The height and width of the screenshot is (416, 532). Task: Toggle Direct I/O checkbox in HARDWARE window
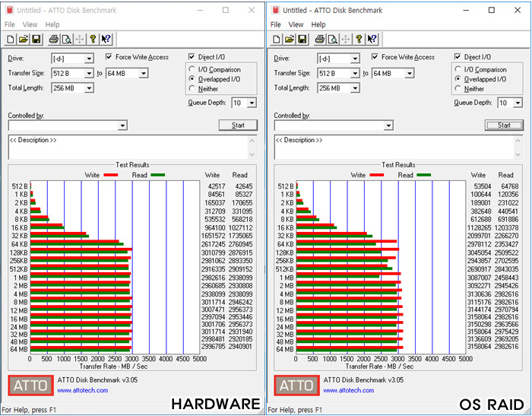(192, 57)
